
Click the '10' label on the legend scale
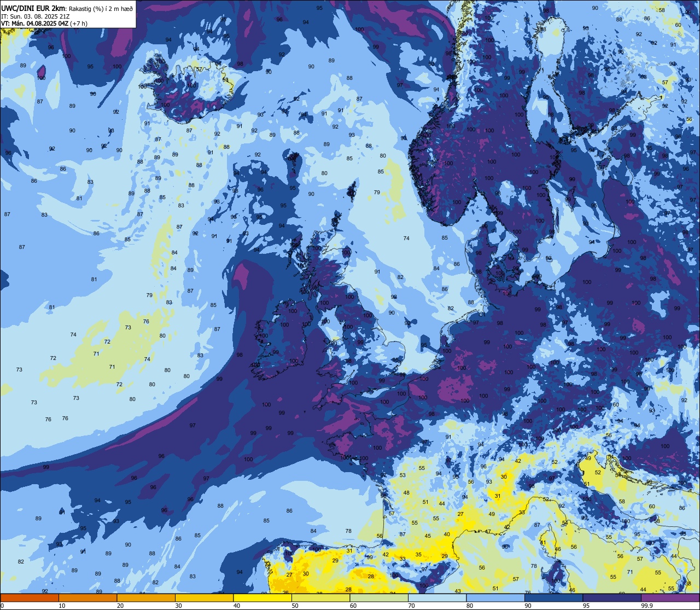coord(62,606)
